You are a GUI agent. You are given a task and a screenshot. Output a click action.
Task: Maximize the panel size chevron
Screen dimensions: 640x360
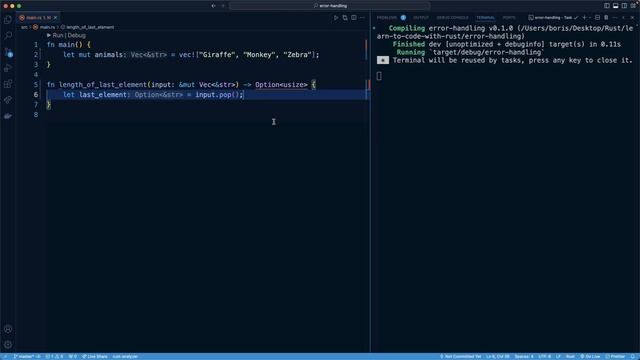[624, 18]
